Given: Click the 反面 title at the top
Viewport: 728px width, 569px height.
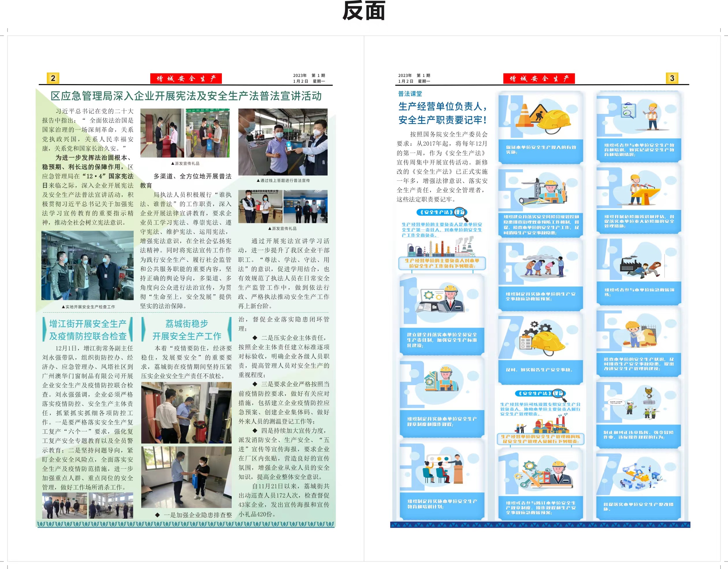Looking at the screenshot, I should pyautogui.click(x=364, y=11).
